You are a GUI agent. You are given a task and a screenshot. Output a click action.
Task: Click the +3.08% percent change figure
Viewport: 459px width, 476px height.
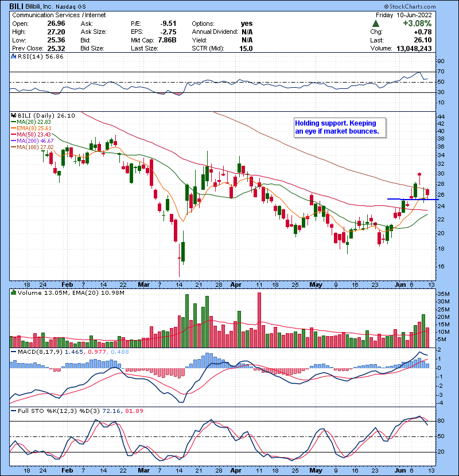pos(417,24)
